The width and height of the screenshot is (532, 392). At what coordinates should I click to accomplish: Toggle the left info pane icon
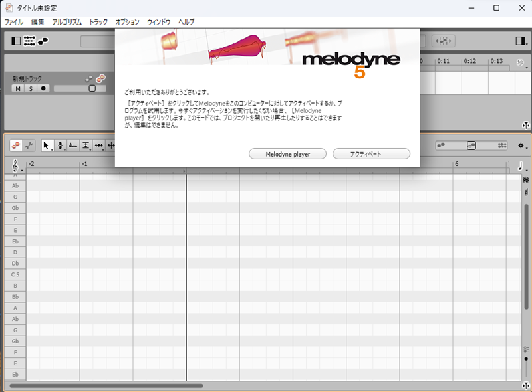point(15,41)
